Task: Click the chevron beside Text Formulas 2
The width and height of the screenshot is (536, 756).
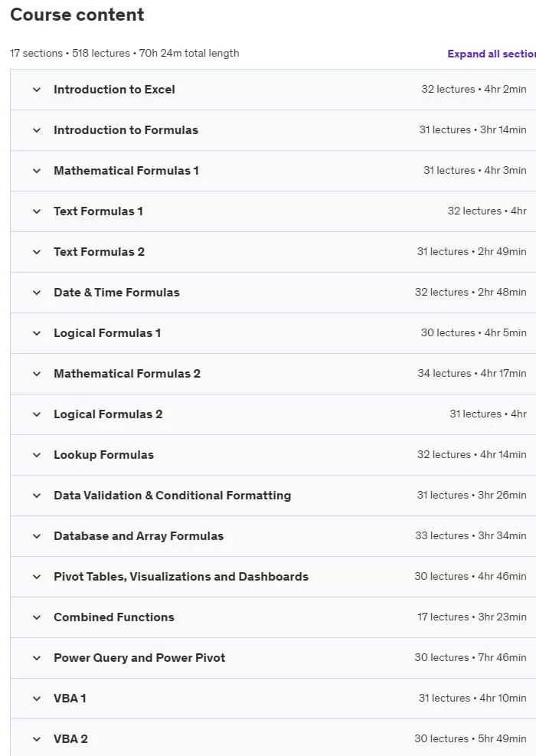Action: click(37, 252)
